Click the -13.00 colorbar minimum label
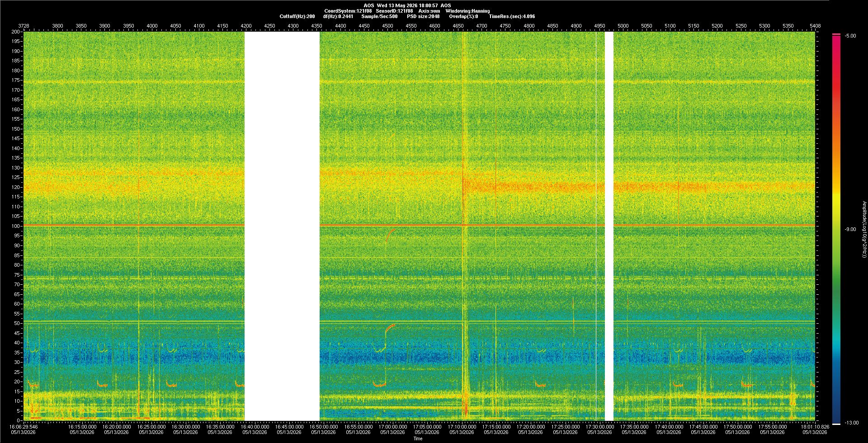 (851, 423)
